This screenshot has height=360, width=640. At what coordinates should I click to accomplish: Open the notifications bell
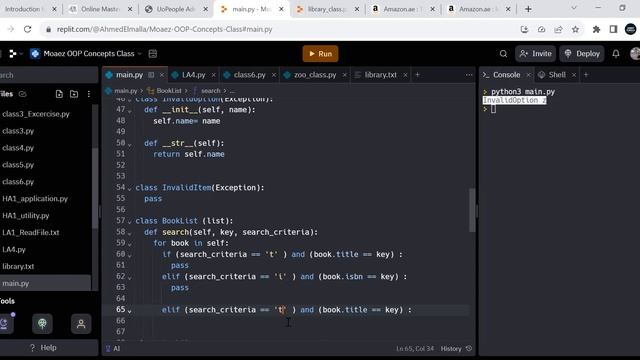616,54
